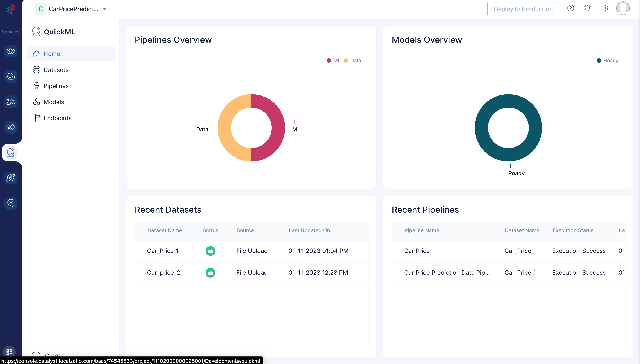The width and height of the screenshot is (640, 364).
Task: Open the code brackets service icon
Action: pos(11,51)
